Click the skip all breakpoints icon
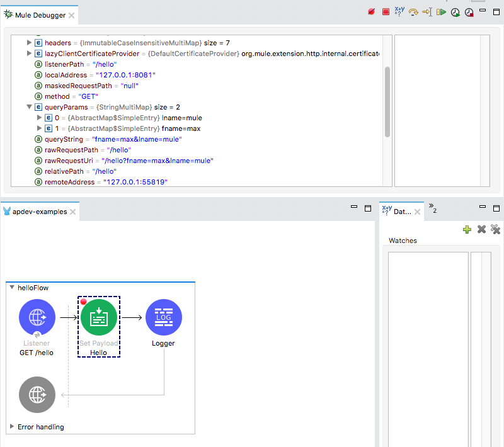Screen dimensions: 504x447 [371, 12]
